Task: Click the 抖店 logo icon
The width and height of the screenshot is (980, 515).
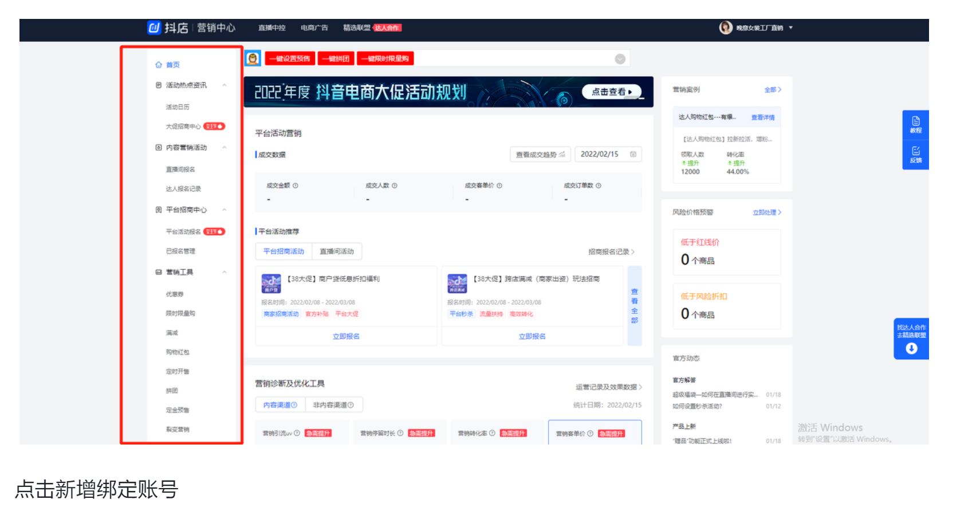Action: click(154, 27)
